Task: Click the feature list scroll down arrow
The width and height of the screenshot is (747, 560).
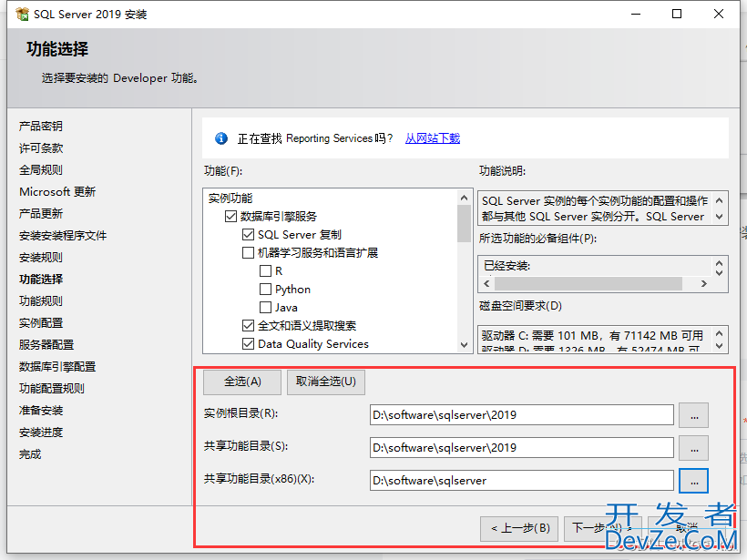Action: point(464,345)
